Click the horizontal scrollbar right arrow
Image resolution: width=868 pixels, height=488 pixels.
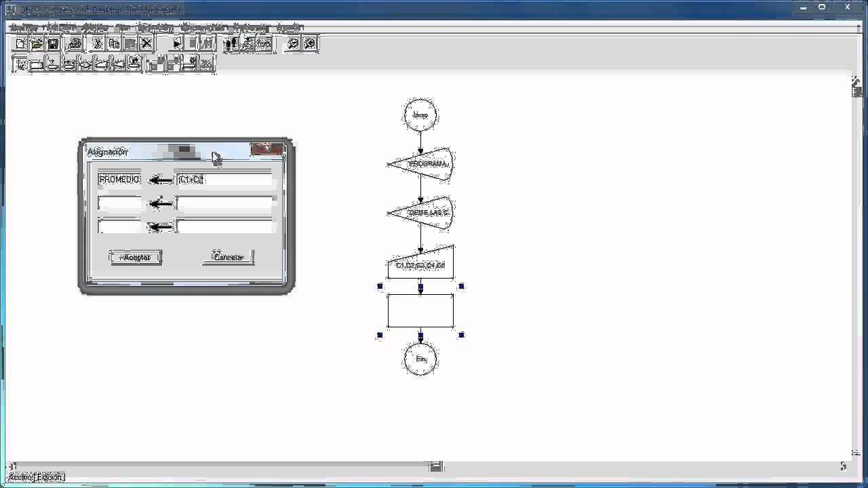844,466
